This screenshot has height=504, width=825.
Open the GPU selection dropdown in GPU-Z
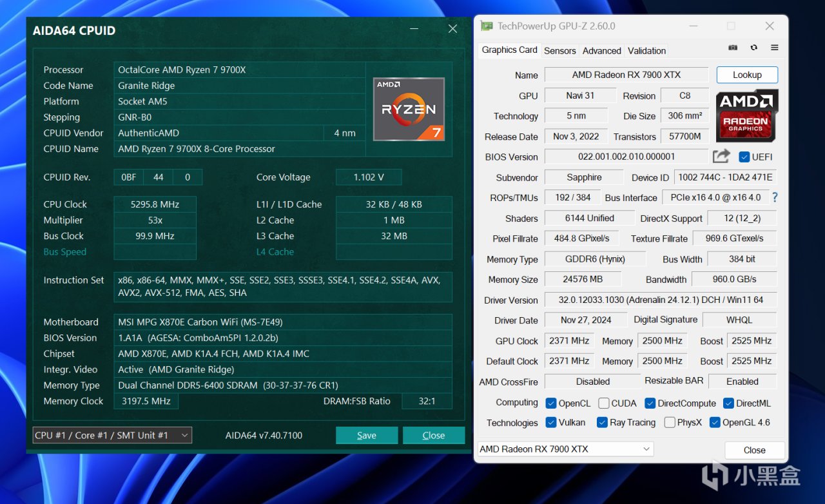click(565, 449)
